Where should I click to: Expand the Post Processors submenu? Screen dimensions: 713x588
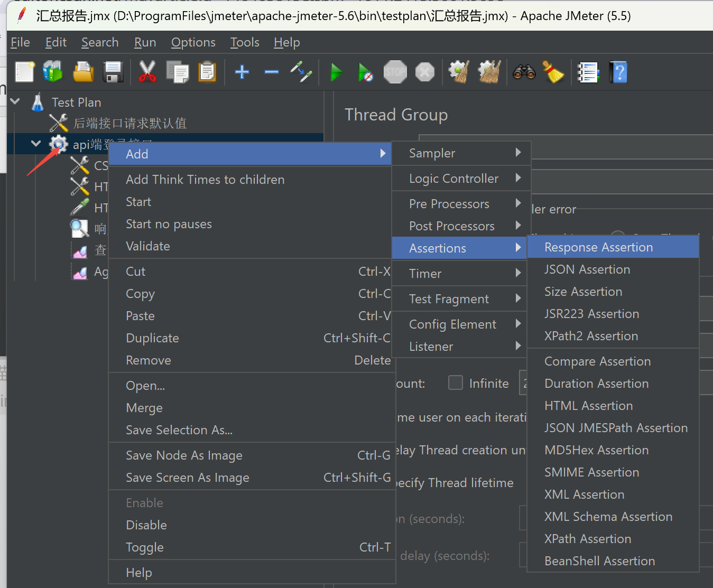tap(461, 226)
